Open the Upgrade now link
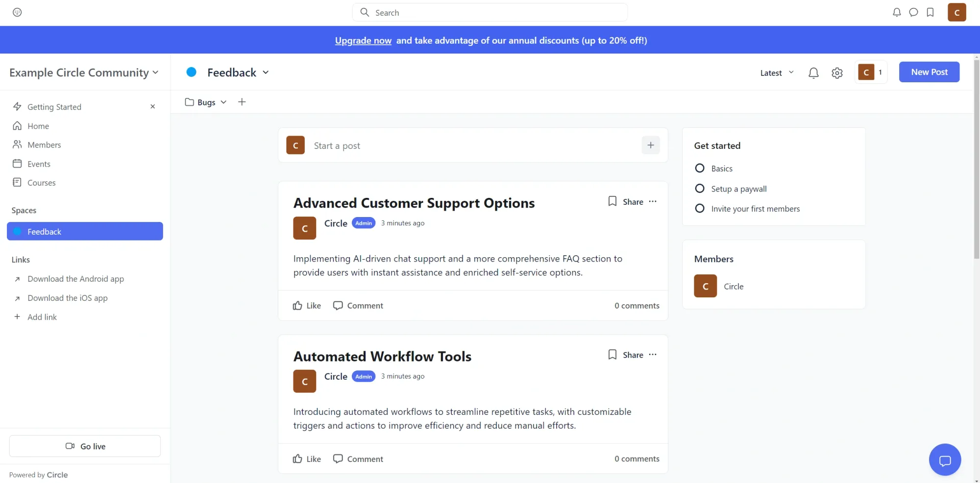 point(363,40)
